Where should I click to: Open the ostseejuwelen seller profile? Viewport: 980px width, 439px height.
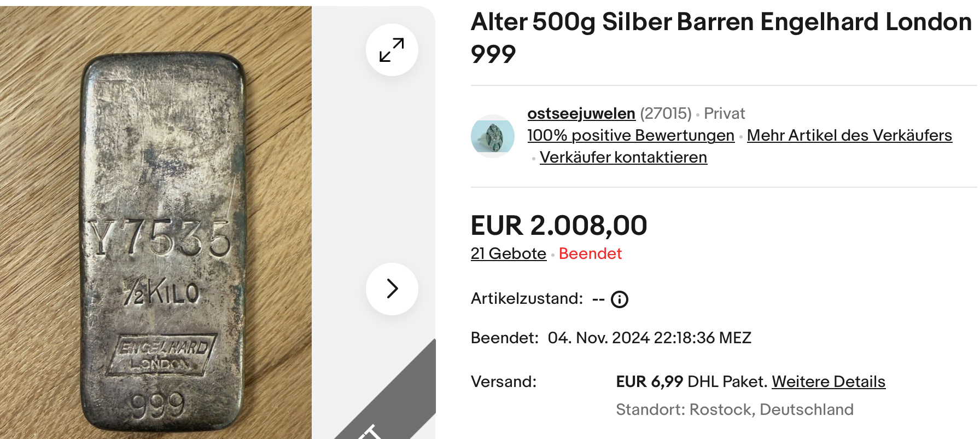coord(581,113)
